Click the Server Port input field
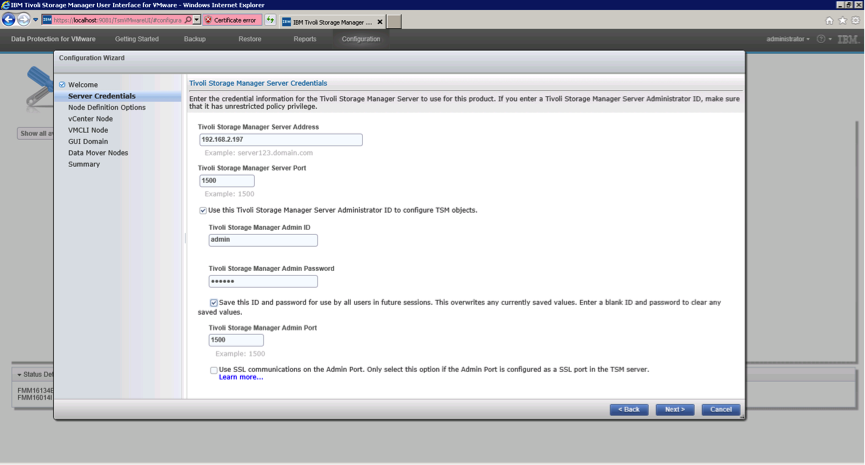Screen dimensions: 865x465 [x=227, y=181]
